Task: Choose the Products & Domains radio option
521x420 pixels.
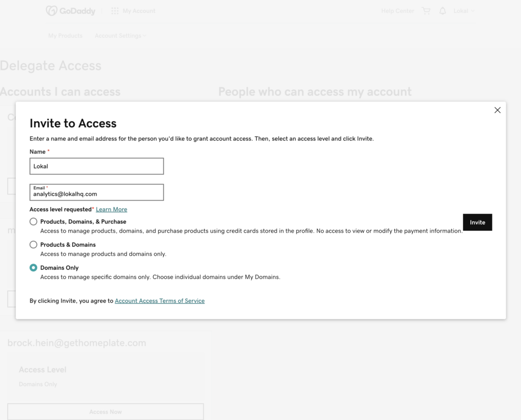Action: [34, 244]
